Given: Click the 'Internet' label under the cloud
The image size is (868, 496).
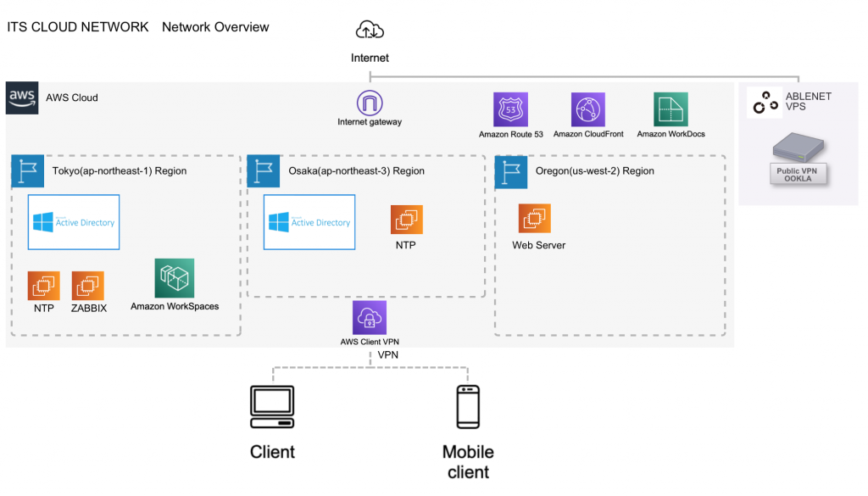Looking at the screenshot, I should point(370,59).
